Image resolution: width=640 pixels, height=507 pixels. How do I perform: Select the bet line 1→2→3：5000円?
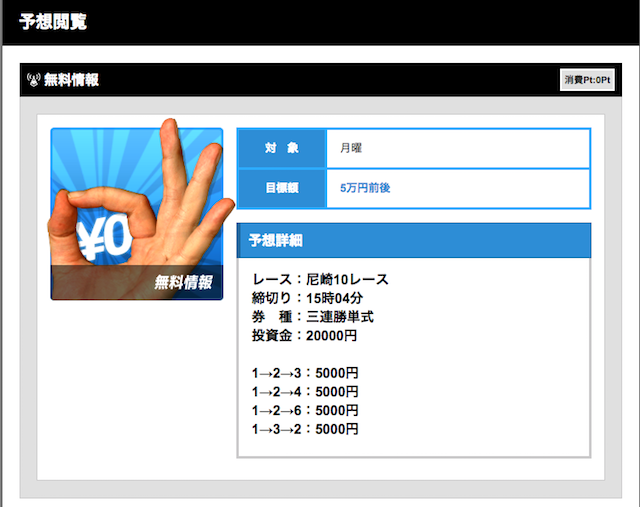coord(305,373)
